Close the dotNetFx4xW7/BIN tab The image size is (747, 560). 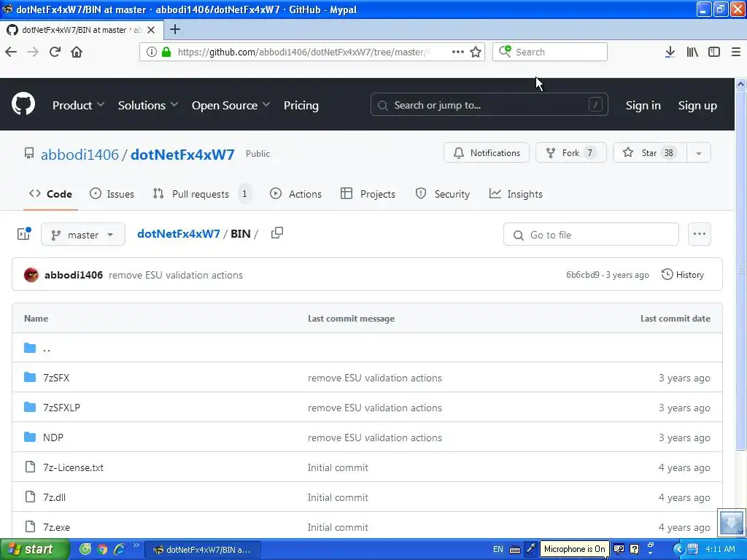pyautogui.click(x=151, y=29)
